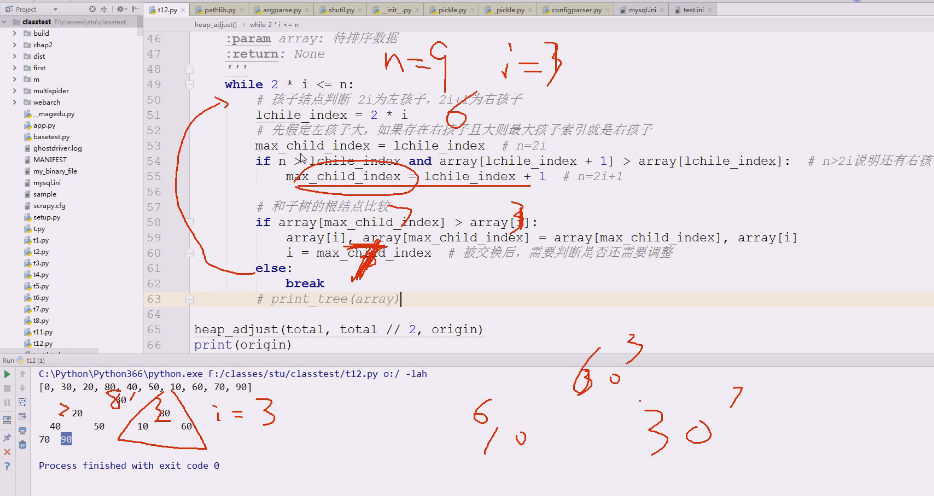Select setup.py in project tree
934x496 pixels.
point(46,217)
